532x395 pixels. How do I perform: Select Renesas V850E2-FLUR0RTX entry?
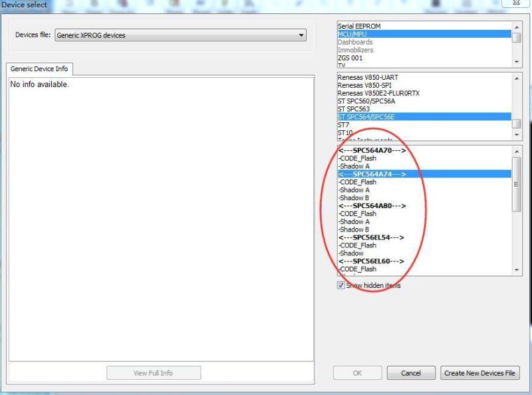424,93
